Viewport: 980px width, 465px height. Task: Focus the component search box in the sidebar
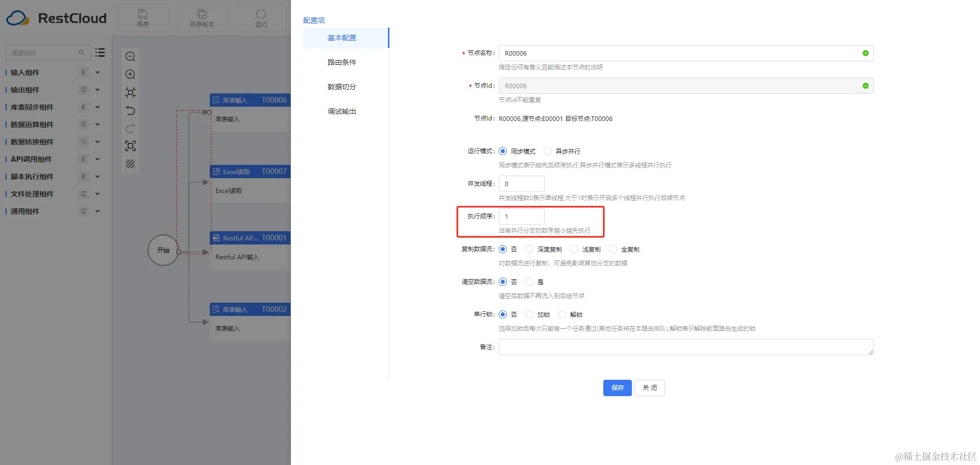click(x=48, y=53)
